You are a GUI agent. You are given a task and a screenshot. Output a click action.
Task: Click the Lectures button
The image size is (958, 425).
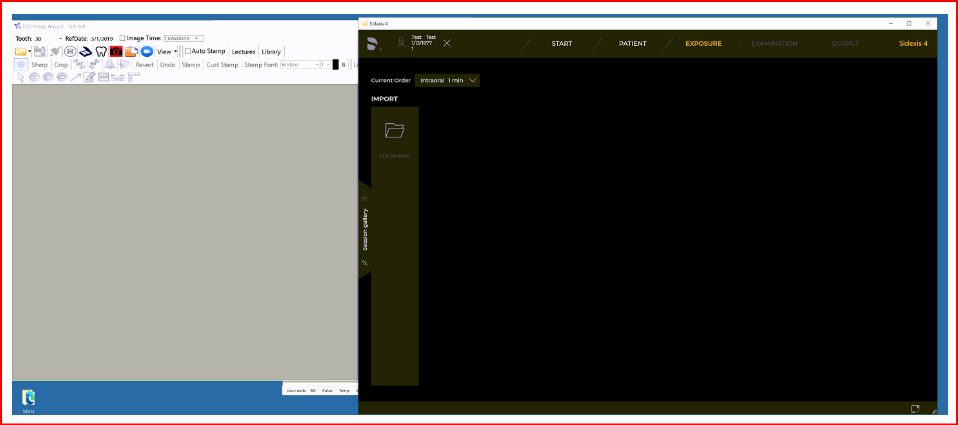[243, 51]
